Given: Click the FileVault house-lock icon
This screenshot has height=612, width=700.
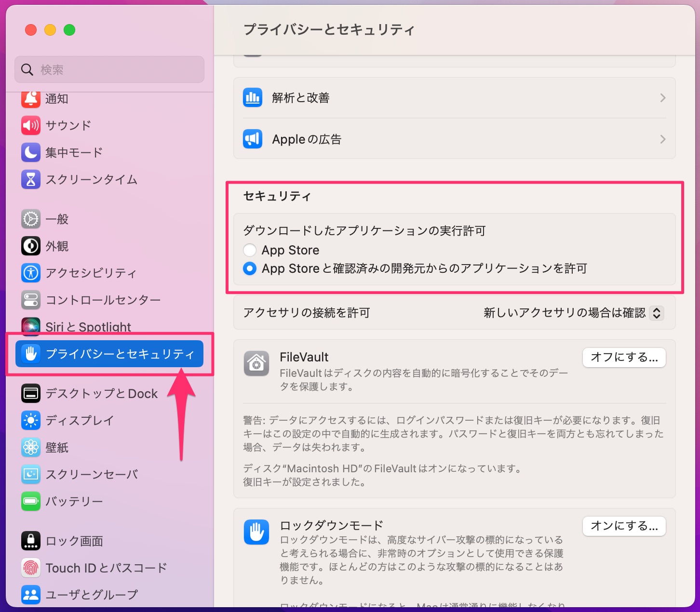Looking at the screenshot, I should pos(256,363).
